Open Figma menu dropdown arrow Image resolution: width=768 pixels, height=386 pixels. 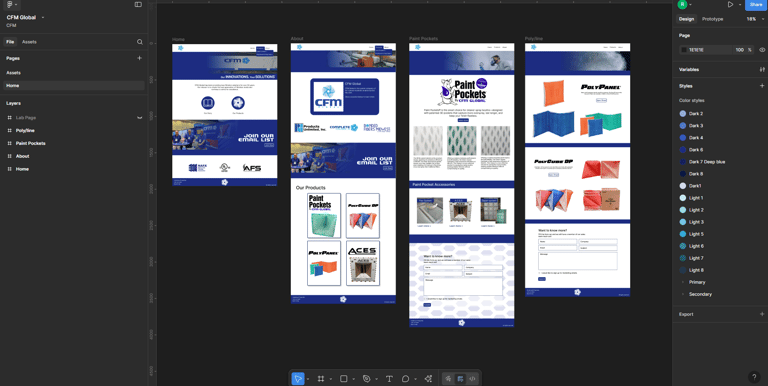[x=16, y=4]
